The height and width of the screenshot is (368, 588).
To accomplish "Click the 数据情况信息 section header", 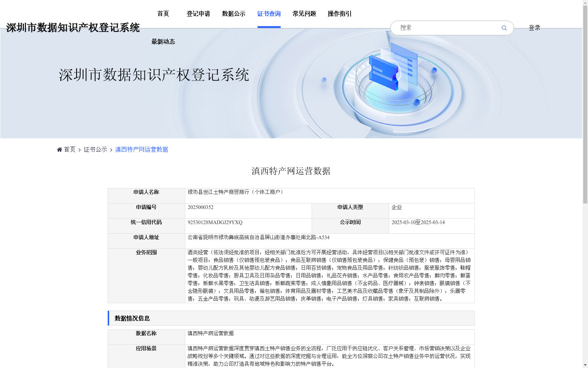I will [x=291, y=318].
